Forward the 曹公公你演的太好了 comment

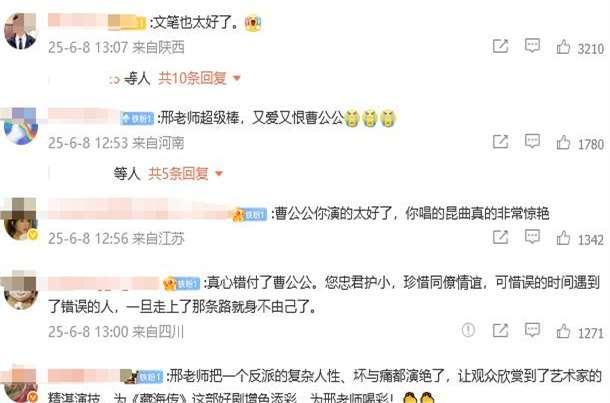tap(500, 237)
